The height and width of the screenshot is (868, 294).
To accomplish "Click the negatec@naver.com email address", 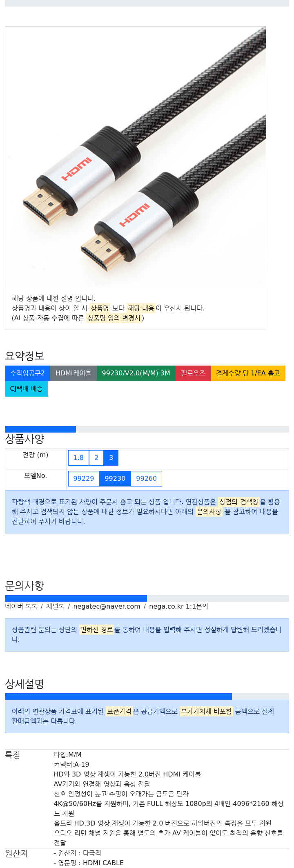I will coord(107,607).
